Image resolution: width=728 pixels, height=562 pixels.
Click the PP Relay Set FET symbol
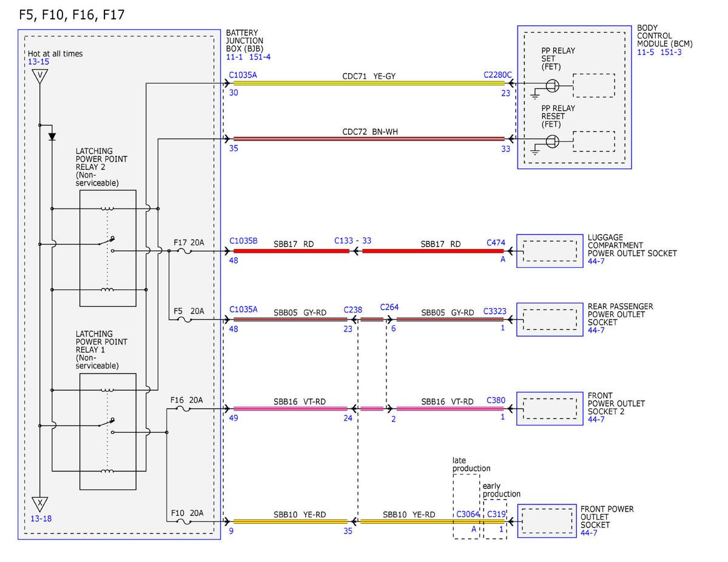(552, 86)
